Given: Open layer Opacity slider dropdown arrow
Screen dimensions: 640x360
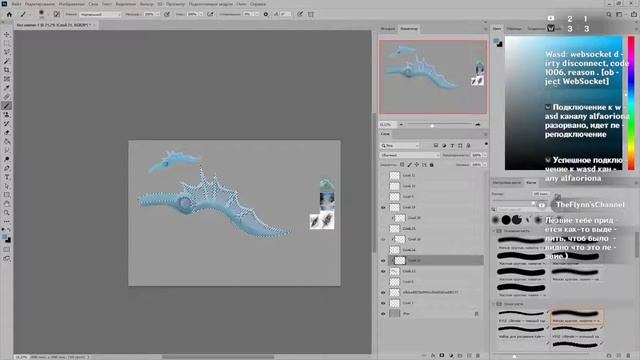Looking at the screenshot, I should click(x=485, y=155).
